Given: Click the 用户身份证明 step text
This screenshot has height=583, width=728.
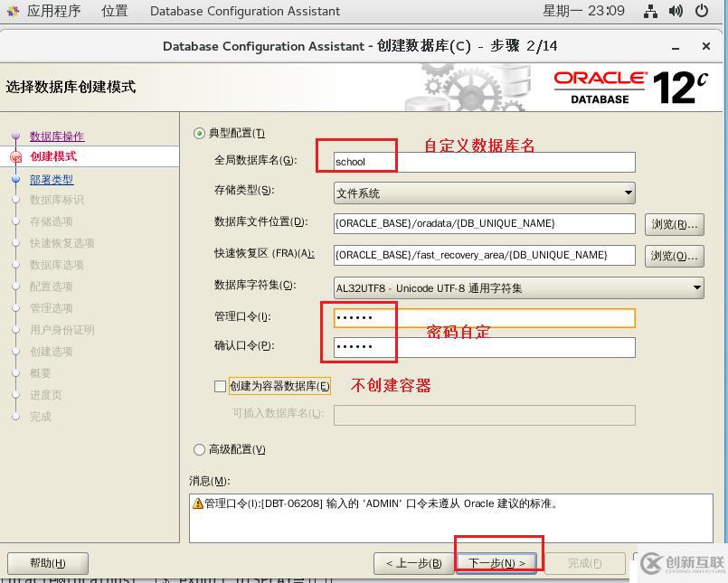Looking at the screenshot, I should tap(61, 330).
